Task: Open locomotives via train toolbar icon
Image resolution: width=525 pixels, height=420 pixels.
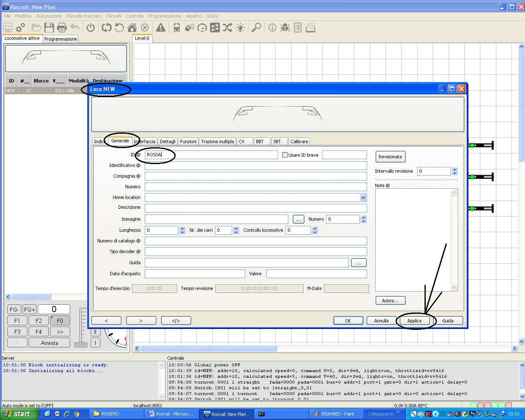Action: pos(177,27)
